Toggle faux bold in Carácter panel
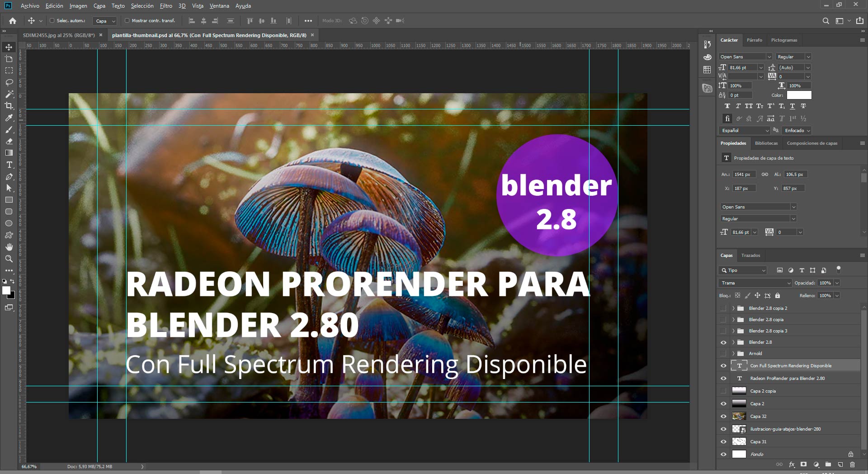The image size is (868, 474). pos(727,106)
